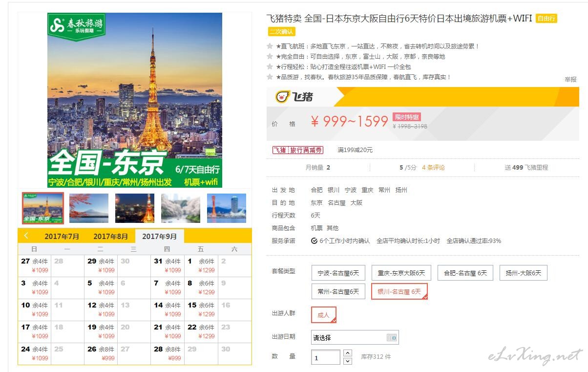The image size is (588, 372).
Task: Pick calendar date 22 priced ¥1299
Action: (x=201, y=331)
